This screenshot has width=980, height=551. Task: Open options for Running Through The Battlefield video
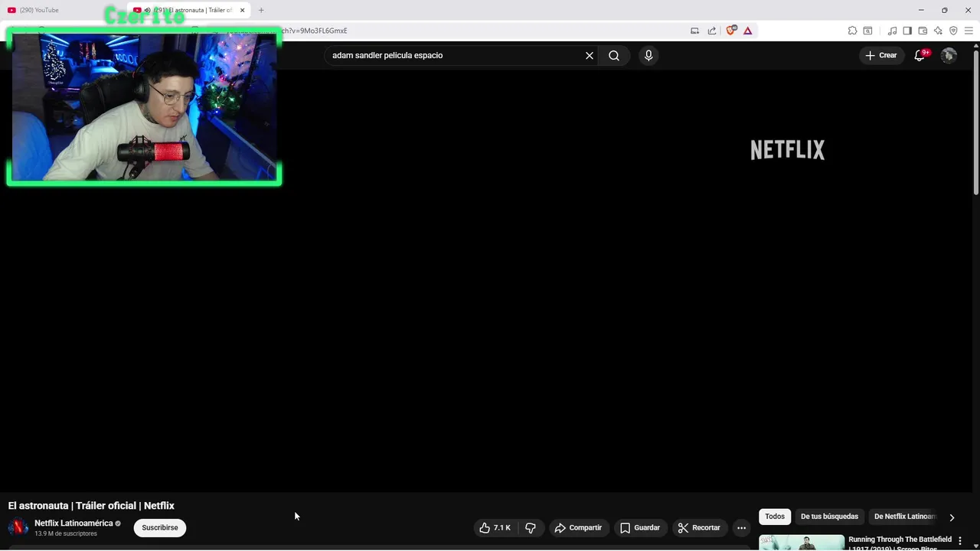point(959,541)
